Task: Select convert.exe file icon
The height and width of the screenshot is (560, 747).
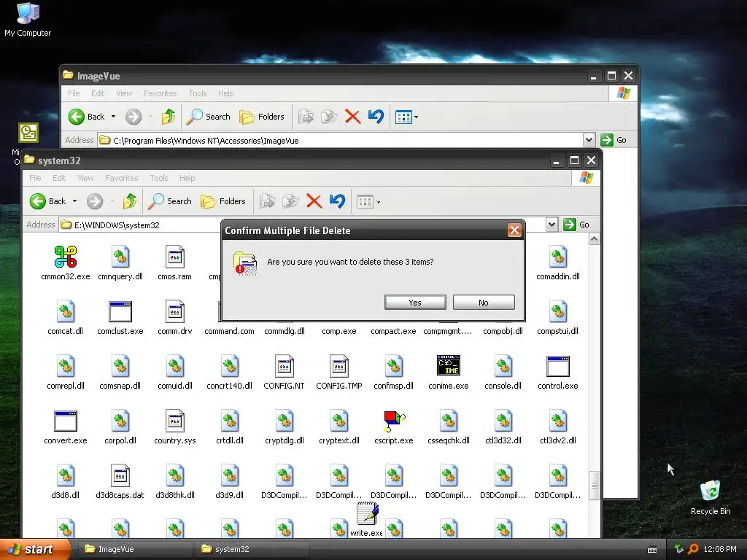Action: 65,421
